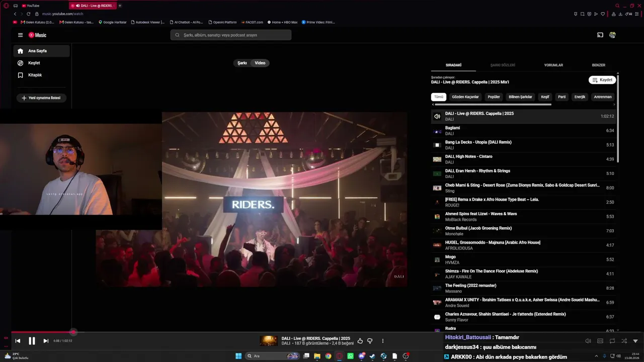Screen dimensions: 644x362
Task: Open Keşfet from the sidebar
Action: pos(41,63)
